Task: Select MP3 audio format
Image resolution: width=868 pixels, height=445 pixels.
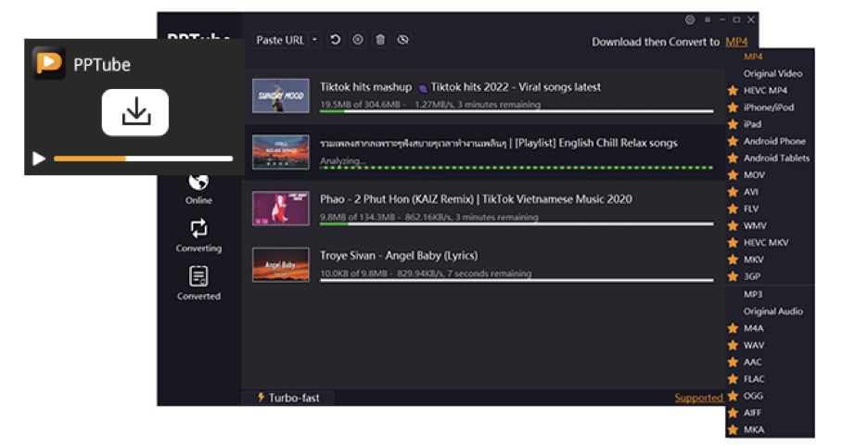Action: (x=753, y=295)
